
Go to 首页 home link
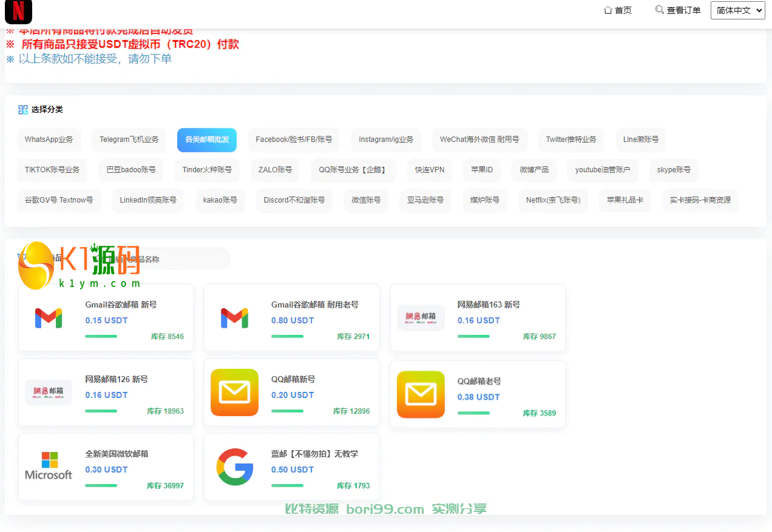(x=618, y=10)
